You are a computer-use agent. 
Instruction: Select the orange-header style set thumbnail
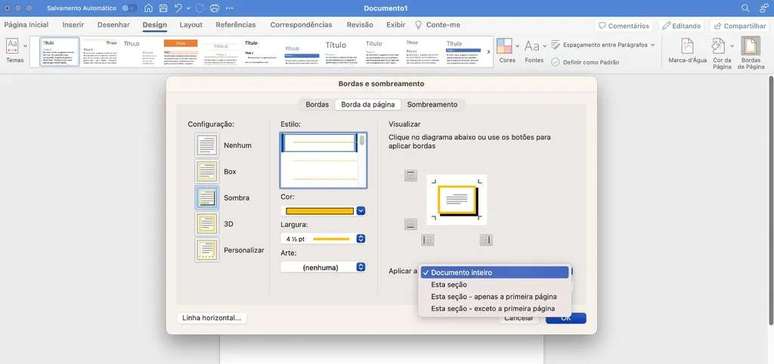tap(181, 51)
